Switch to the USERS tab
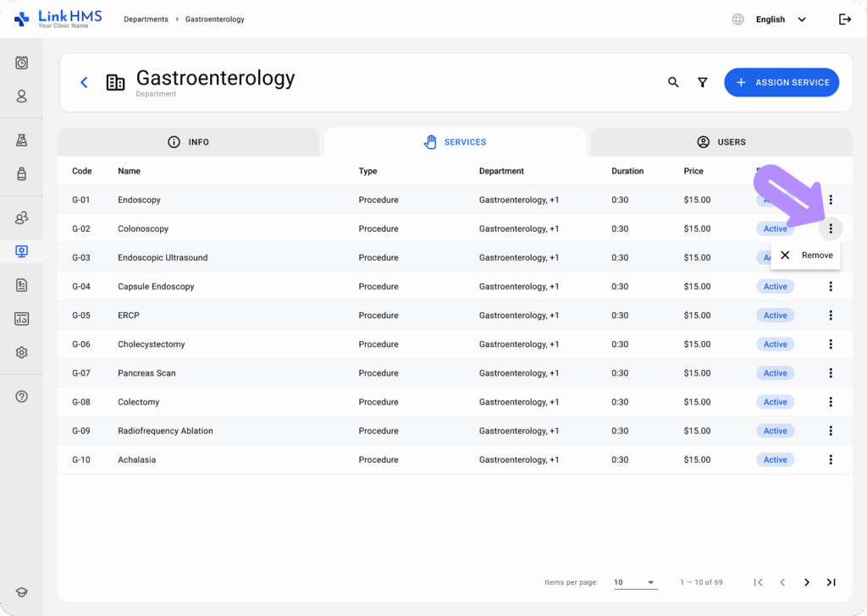 (x=721, y=142)
